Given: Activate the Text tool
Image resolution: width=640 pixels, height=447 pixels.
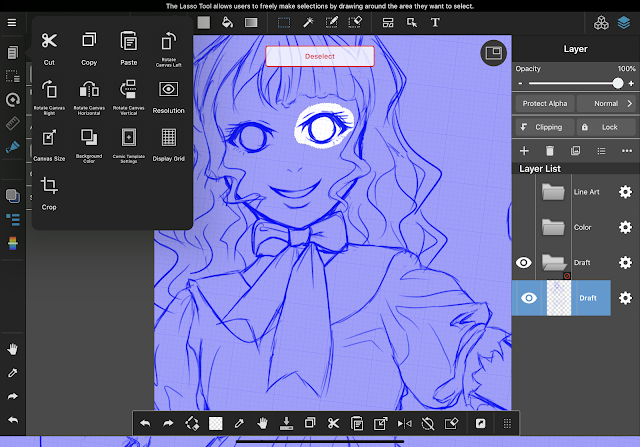Looking at the screenshot, I should tap(435, 22).
